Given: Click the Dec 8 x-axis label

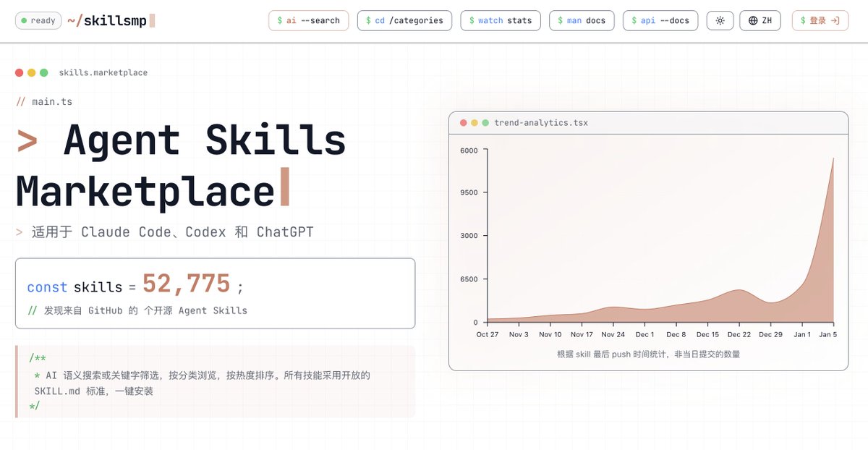Looking at the screenshot, I should [676, 334].
